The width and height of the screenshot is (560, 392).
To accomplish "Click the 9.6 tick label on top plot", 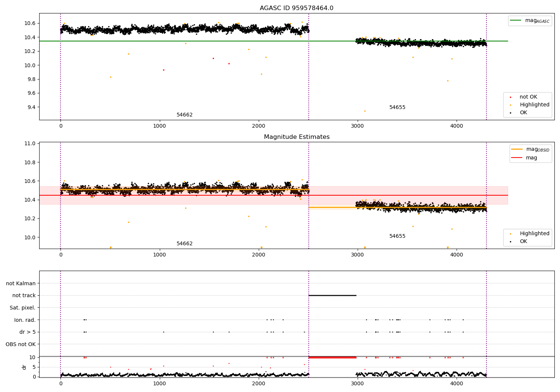I will coord(31,93).
